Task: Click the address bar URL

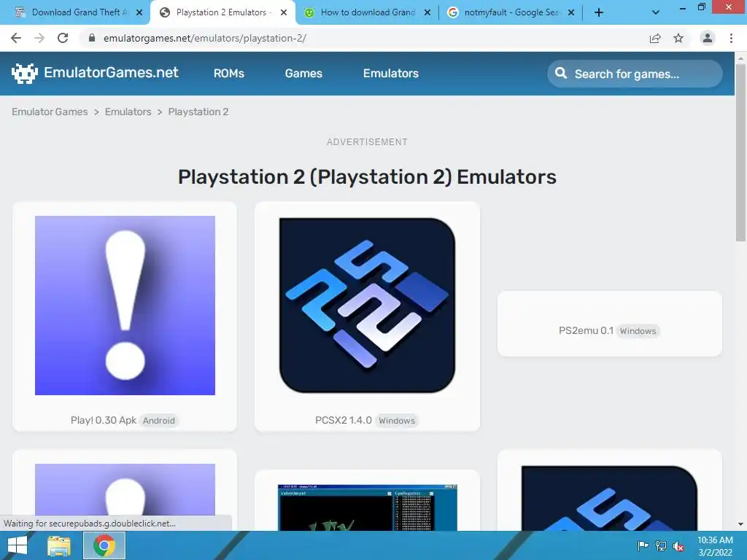Action: tap(205, 38)
